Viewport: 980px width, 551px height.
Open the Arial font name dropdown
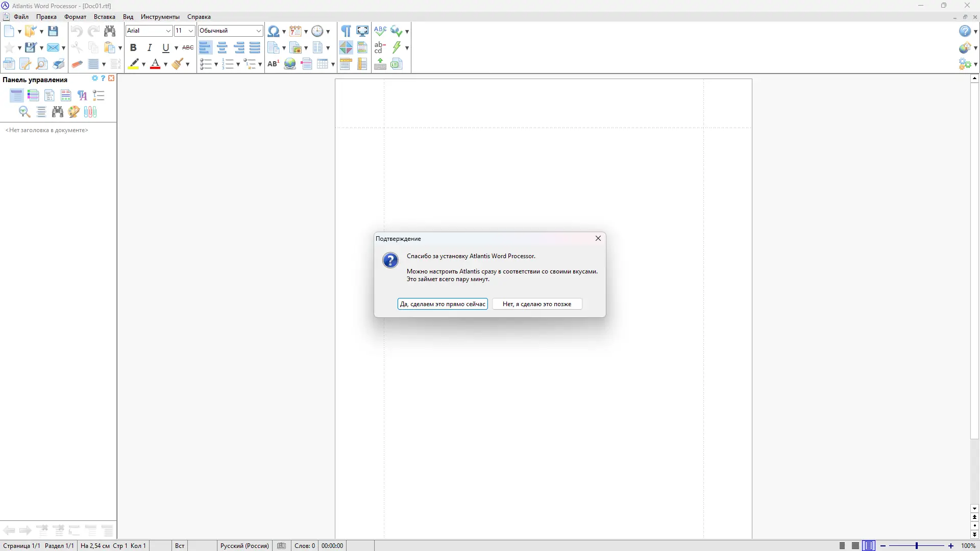tap(168, 31)
